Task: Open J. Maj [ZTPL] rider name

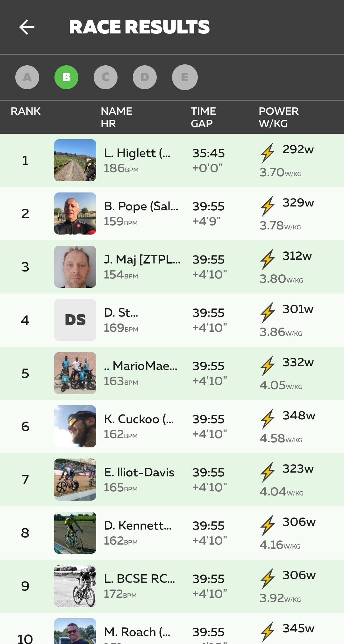Action: click(142, 260)
